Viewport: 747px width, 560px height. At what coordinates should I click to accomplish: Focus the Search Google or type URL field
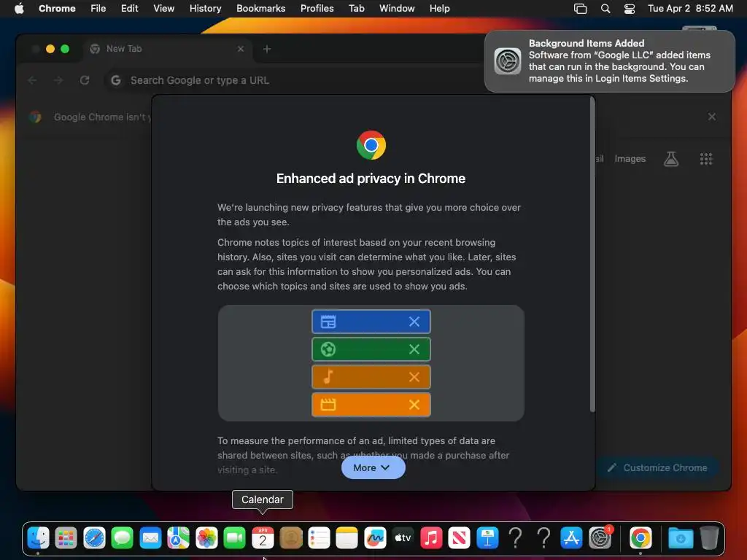click(x=295, y=80)
